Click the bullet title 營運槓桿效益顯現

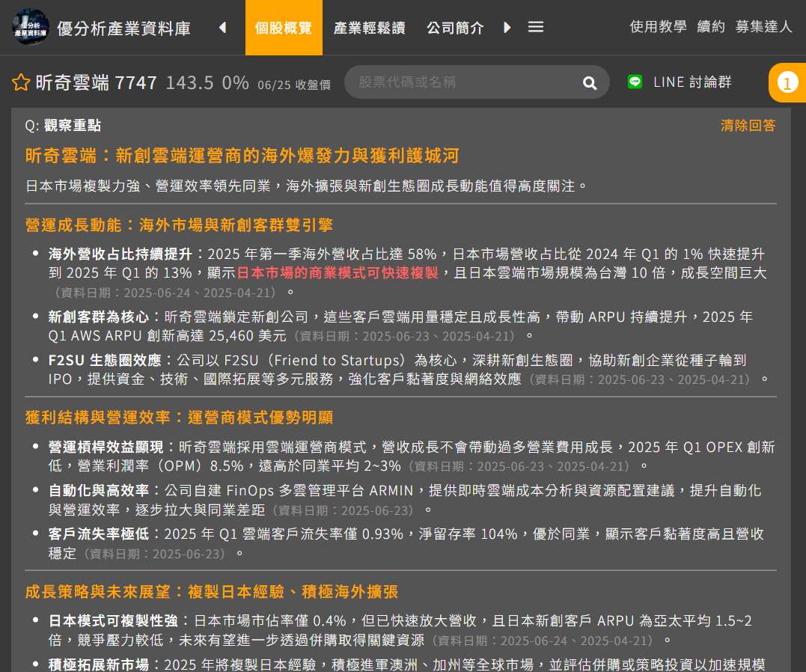(x=106, y=447)
